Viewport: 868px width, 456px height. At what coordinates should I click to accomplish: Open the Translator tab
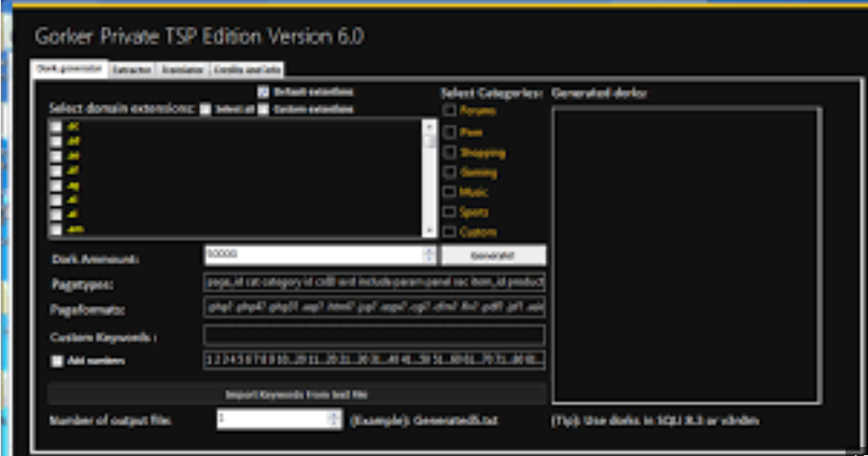tap(183, 70)
